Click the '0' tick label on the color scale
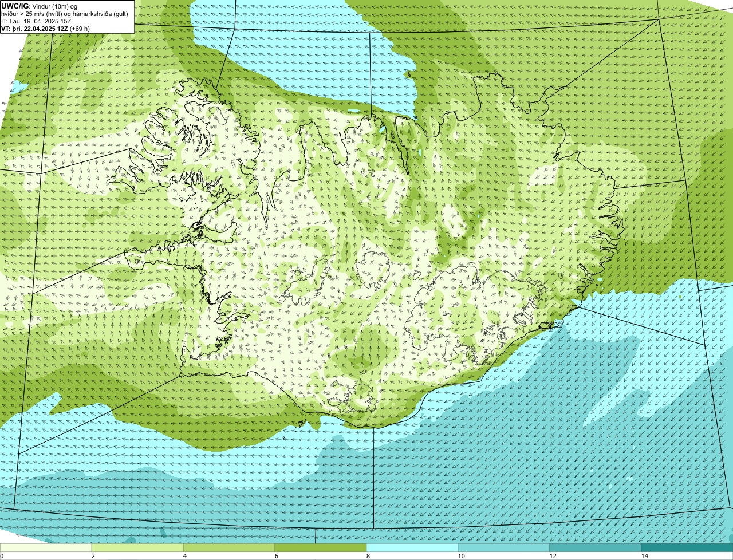 point(2,556)
